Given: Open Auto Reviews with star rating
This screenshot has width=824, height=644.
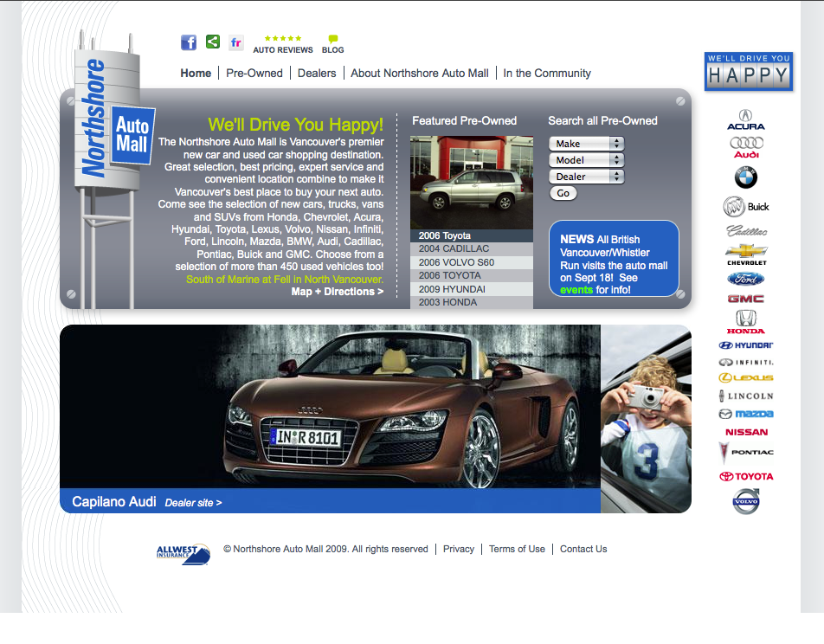Looking at the screenshot, I should 283,45.
